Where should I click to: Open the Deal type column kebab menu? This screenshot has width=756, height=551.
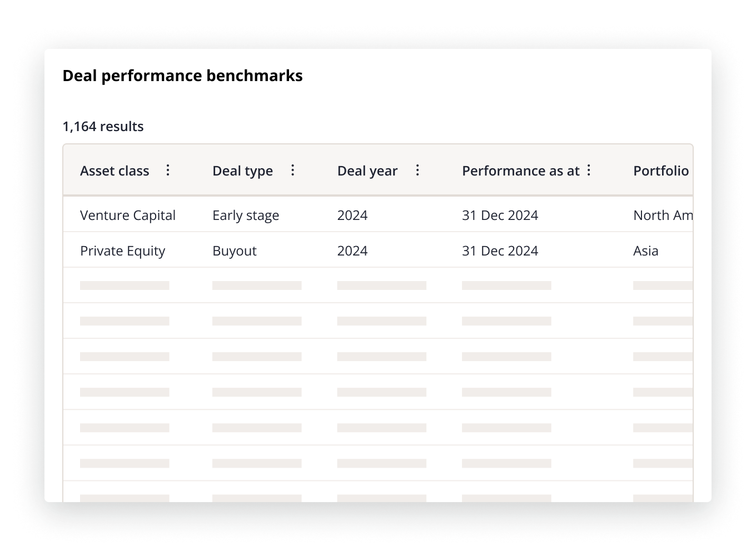point(293,171)
